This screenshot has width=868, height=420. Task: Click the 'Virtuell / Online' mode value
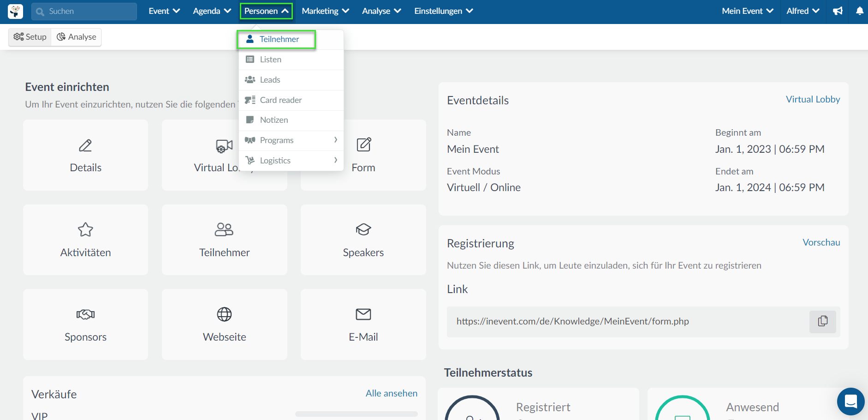(x=484, y=187)
